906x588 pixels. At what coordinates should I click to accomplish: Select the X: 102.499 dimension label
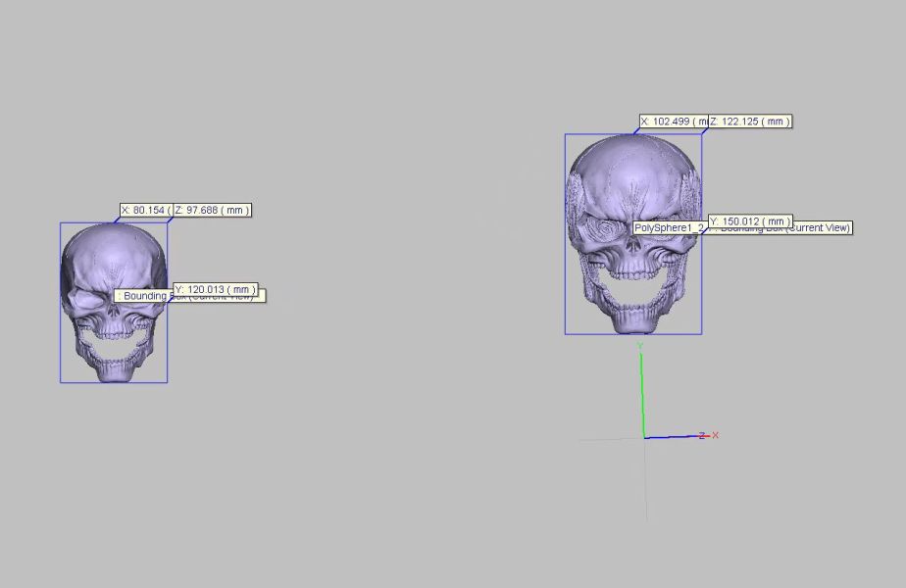[674, 122]
